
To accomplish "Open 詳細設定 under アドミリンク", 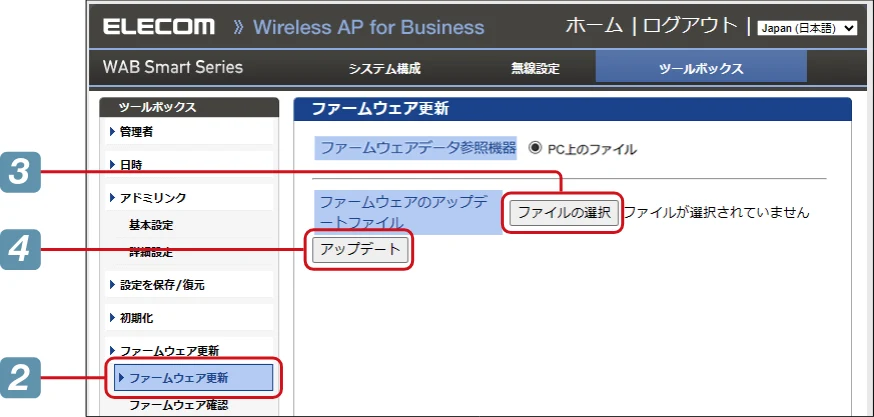I will (x=150, y=253).
